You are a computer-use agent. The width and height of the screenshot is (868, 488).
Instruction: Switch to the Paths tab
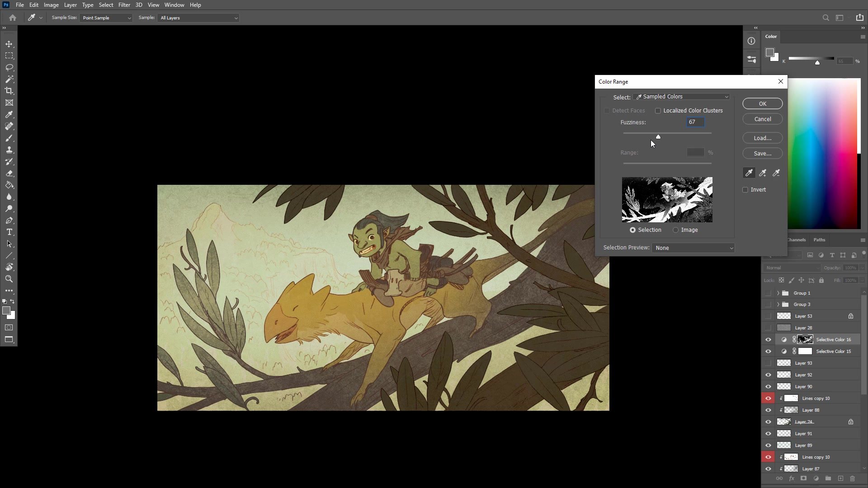(819, 239)
